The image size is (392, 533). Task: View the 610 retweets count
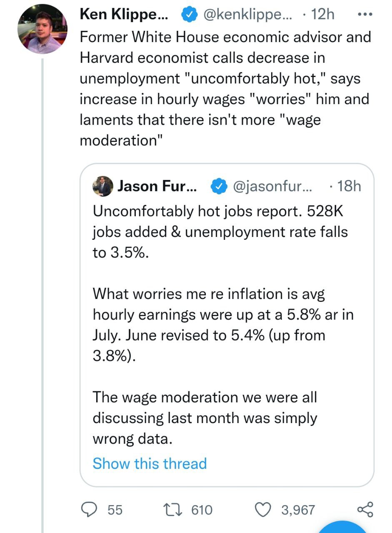coord(202,510)
